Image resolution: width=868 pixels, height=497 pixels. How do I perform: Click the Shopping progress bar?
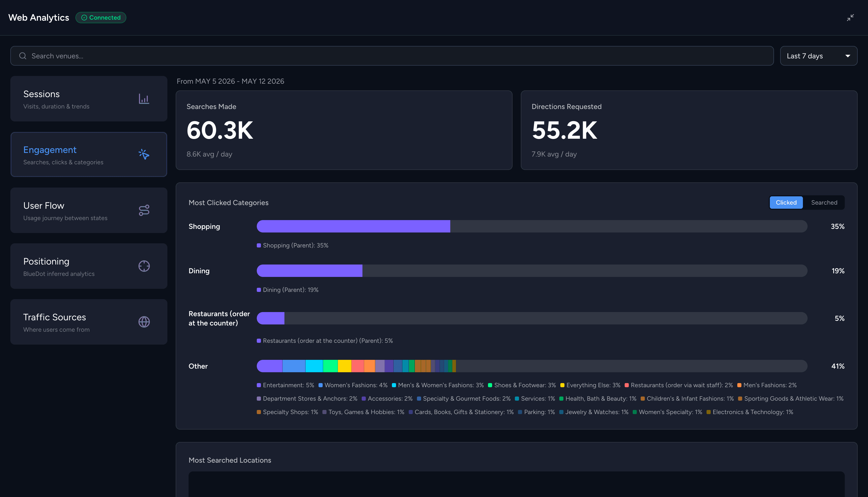pyautogui.click(x=532, y=226)
